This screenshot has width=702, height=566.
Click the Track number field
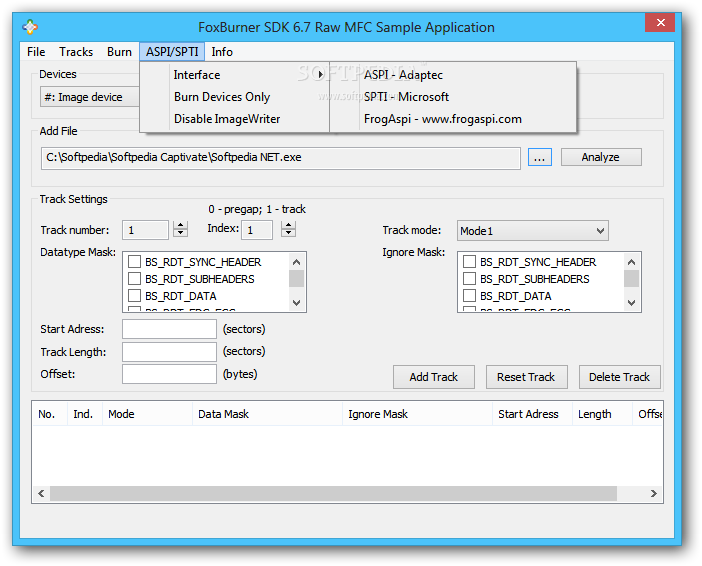(146, 230)
